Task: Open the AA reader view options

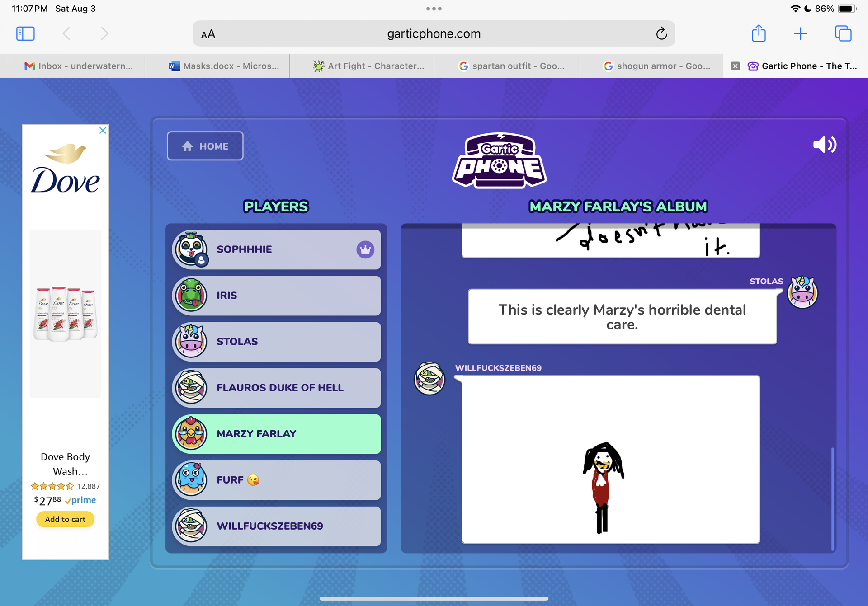Action: click(x=208, y=34)
